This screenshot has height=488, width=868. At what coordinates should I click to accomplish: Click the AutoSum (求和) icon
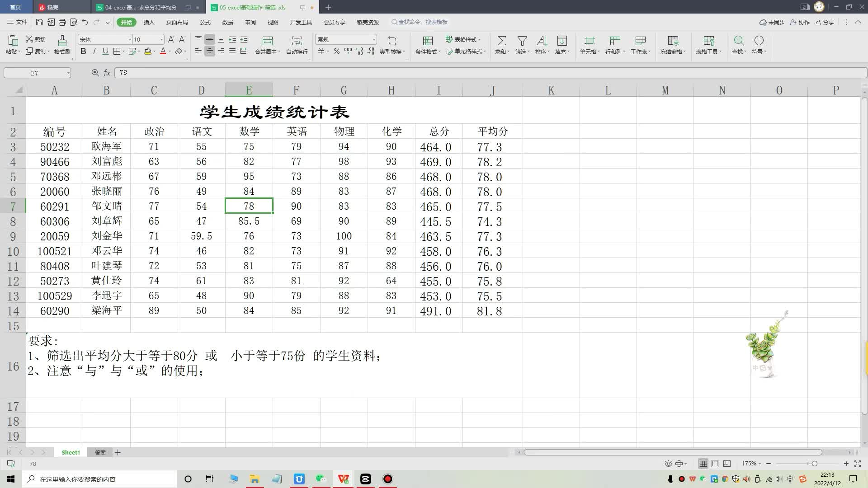point(501,41)
